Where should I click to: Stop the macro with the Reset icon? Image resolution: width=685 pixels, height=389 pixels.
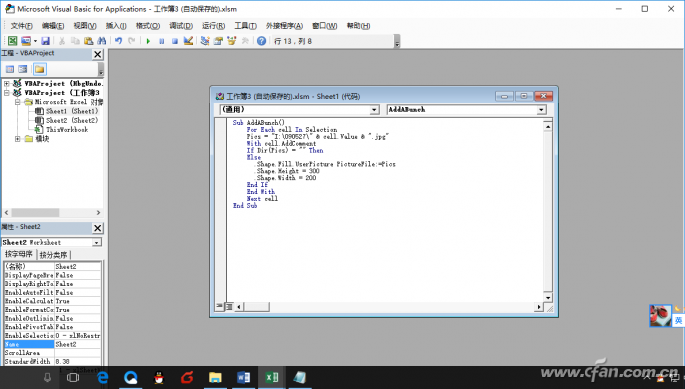pyautogui.click(x=175, y=41)
